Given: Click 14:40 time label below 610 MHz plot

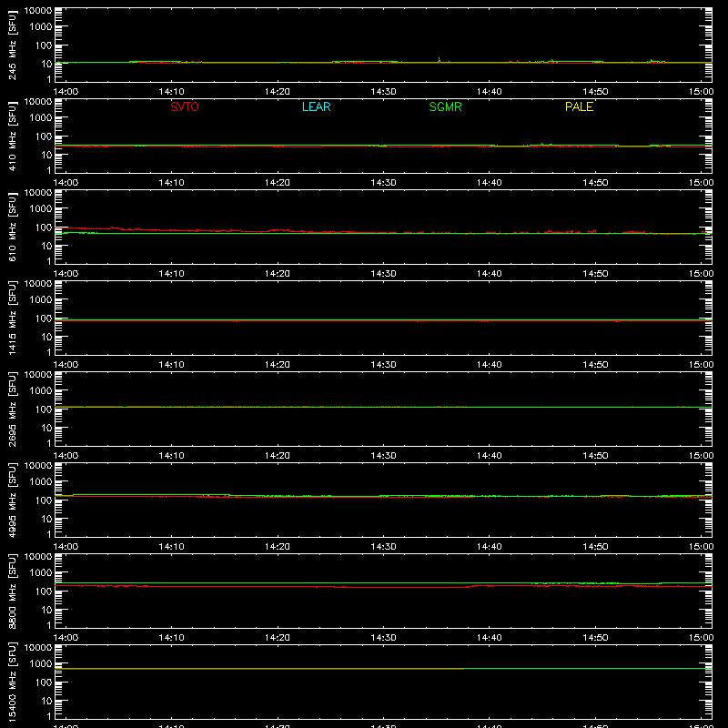Looking at the screenshot, I should pos(490,274).
